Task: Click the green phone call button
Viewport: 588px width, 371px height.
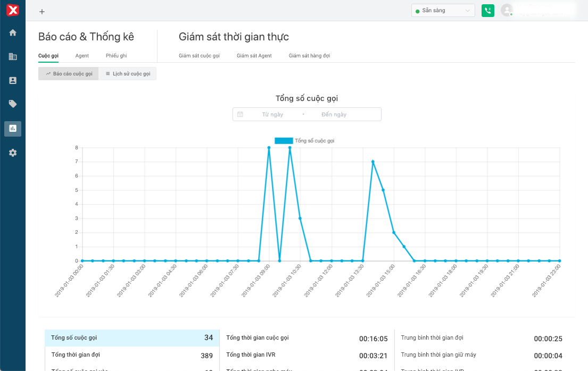Action: pyautogui.click(x=487, y=11)
